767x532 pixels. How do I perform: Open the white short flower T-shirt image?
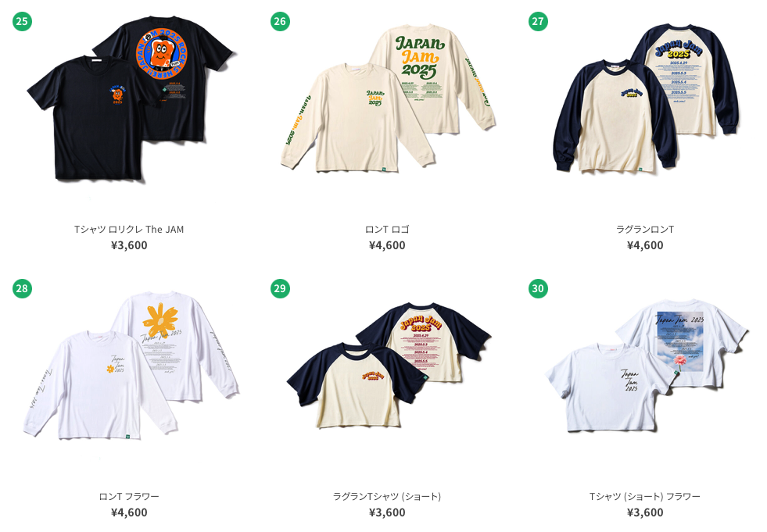point(647,366)
